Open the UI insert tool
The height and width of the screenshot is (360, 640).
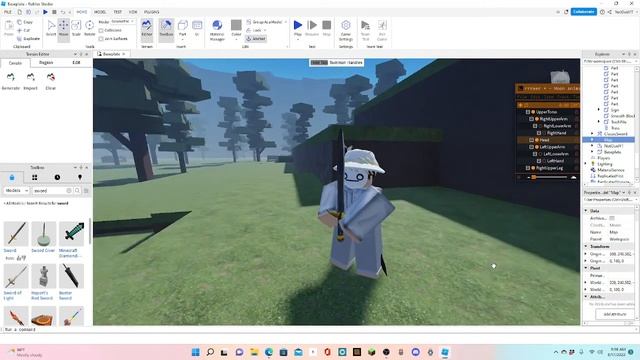pyautogui.click(x=197, y=29)
